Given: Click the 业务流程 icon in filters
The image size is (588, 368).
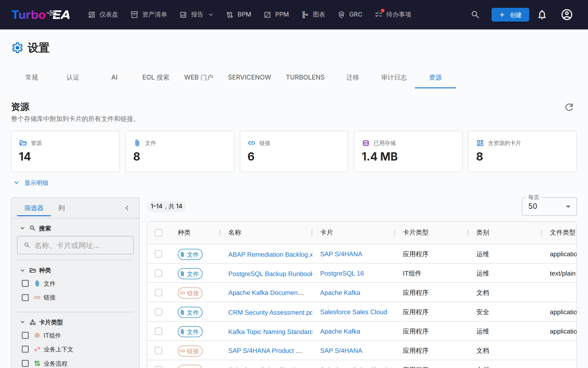Looking at the screenshot, I should point(37,363).
